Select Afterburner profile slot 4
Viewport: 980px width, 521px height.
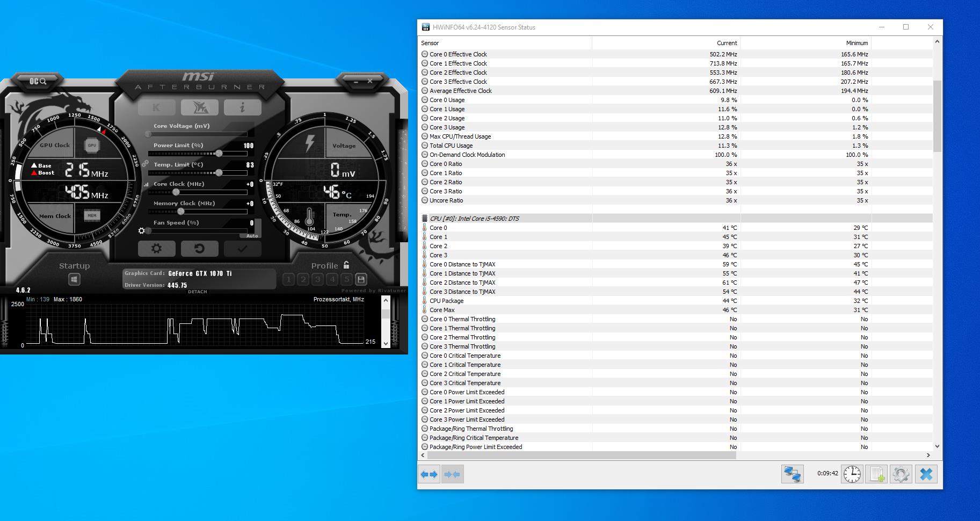tap(332, 279)
